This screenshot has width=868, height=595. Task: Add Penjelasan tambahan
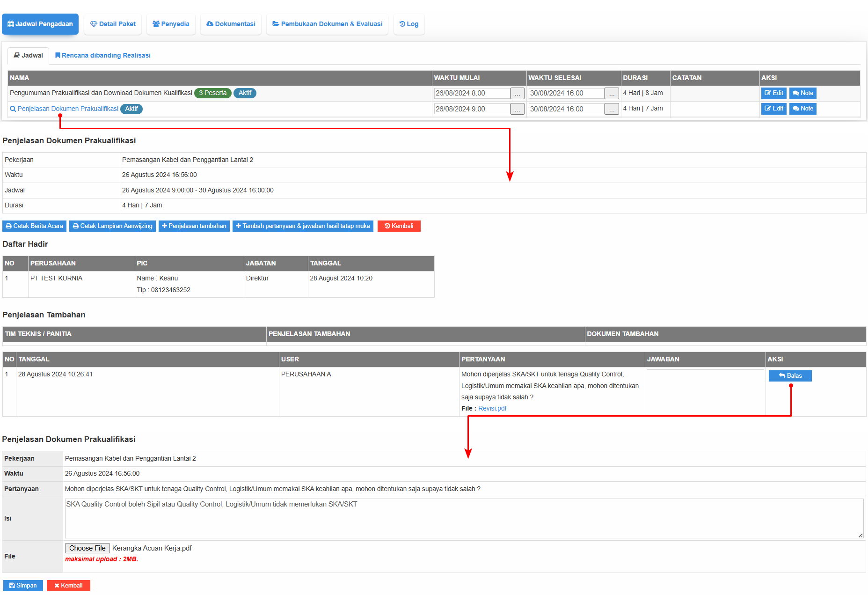[194, 226]
